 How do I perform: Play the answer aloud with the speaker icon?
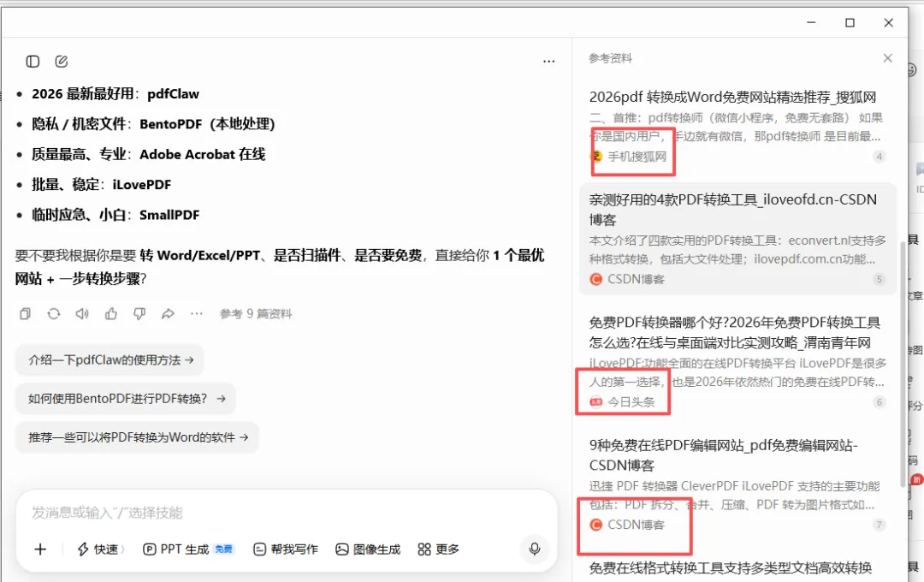coord(82,314)
